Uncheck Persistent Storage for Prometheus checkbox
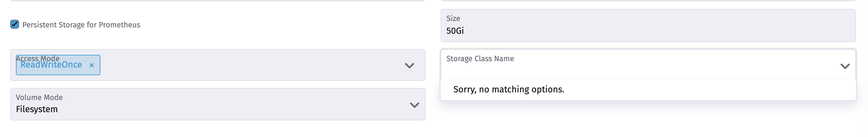 tap(15, 24)
